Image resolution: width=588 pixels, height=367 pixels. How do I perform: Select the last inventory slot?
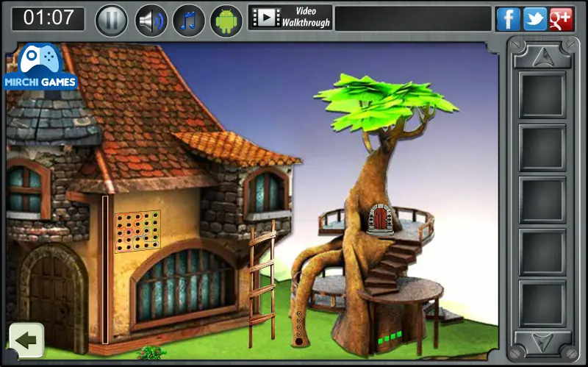[542, 304]
